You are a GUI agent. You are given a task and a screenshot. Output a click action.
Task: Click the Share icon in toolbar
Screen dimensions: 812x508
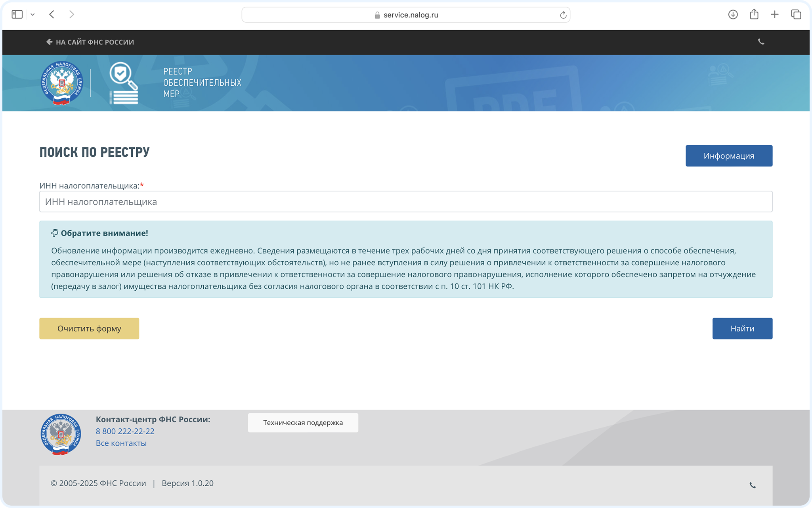coord(754,15)
